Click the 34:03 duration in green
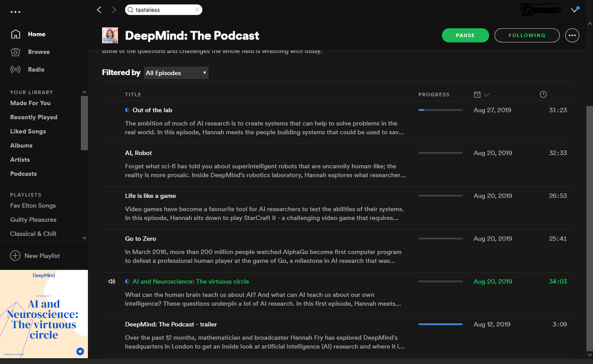The width and height of the screenshot is (593, 364). [x=558, y=282]
